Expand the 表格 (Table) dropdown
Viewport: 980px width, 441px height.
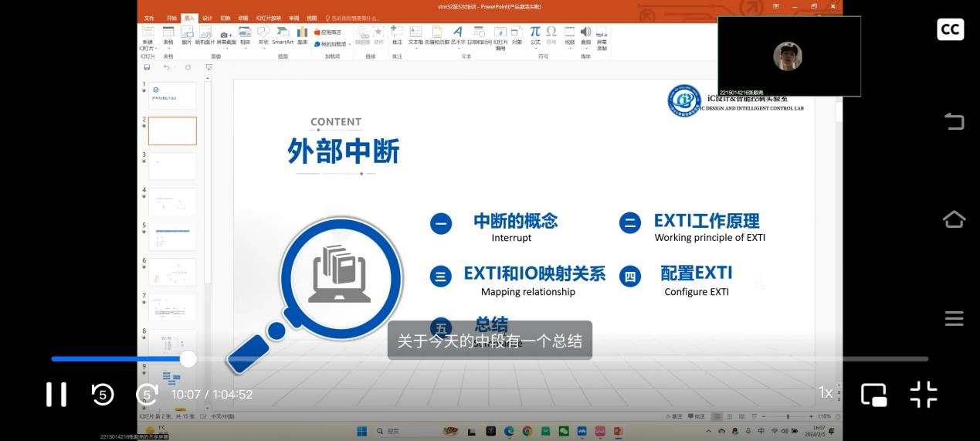point(168,36)
